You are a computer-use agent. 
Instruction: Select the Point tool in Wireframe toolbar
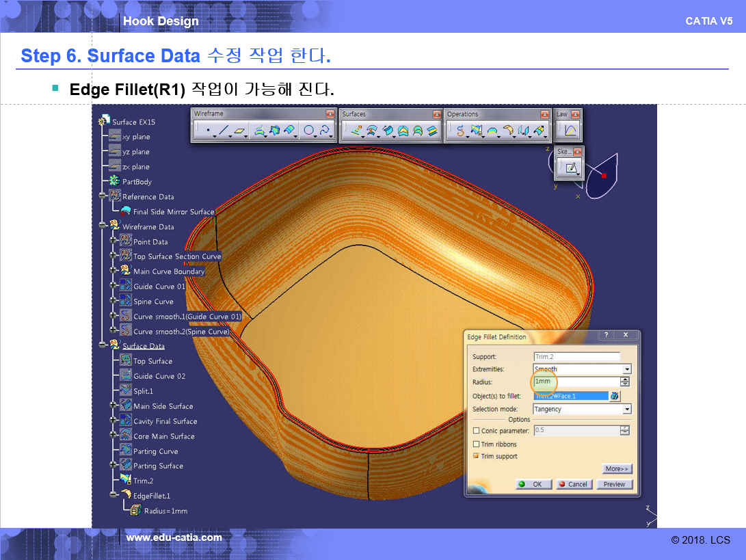207,130
